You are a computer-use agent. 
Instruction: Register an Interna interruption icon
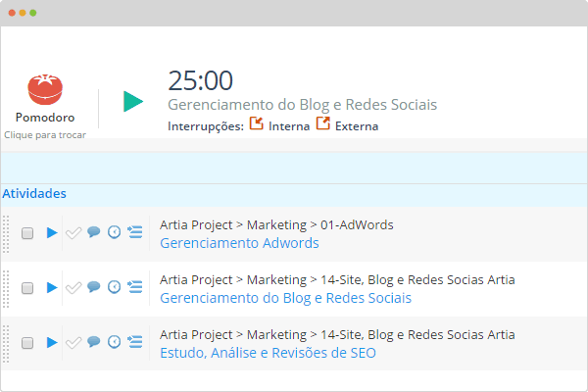pyautogui.click(x=257, y=123)
